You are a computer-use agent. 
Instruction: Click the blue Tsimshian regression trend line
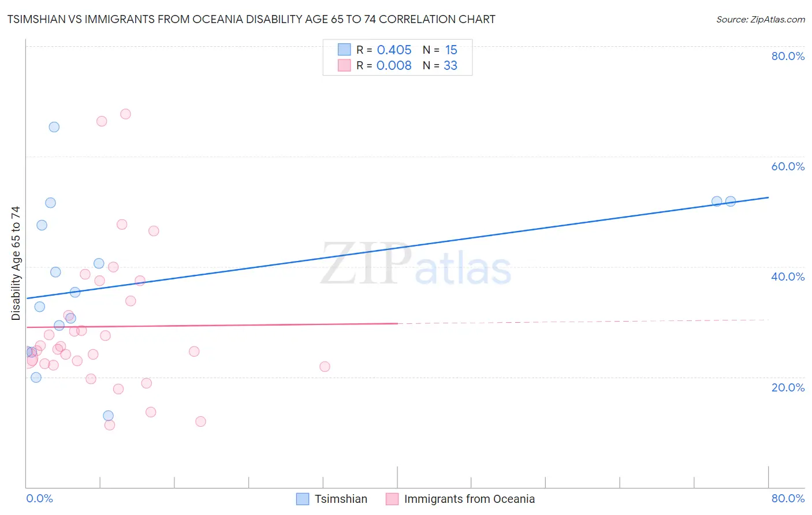397,248
